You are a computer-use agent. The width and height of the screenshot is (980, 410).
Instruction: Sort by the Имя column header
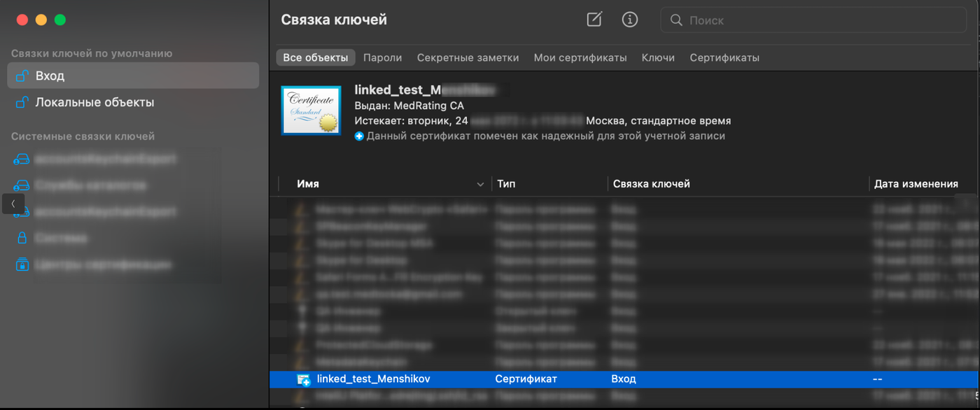click(x=308, y=184)
